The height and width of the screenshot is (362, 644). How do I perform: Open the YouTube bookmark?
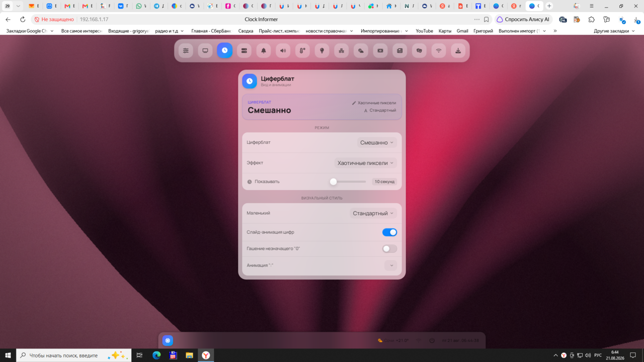tap(424, 31)
